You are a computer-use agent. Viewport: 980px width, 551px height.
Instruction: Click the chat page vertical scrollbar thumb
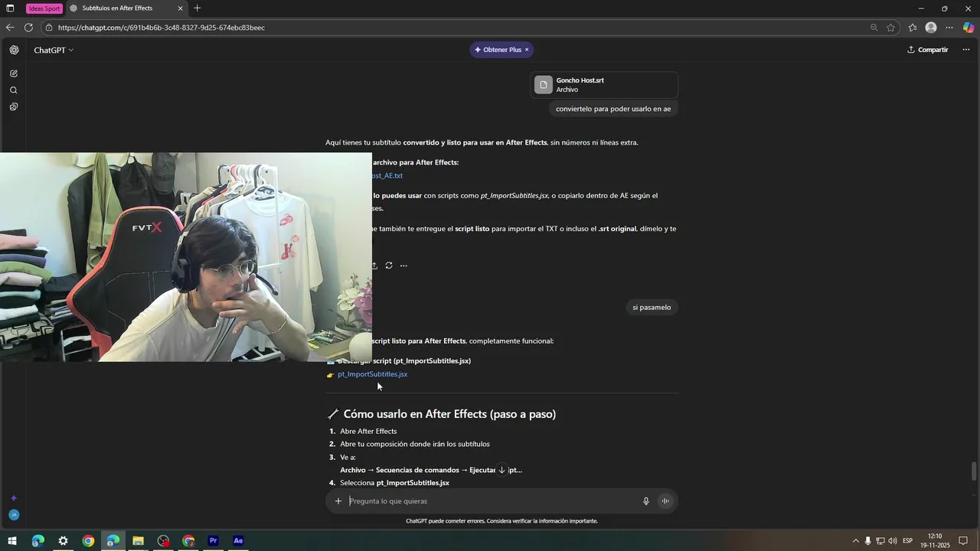point(974,471)
